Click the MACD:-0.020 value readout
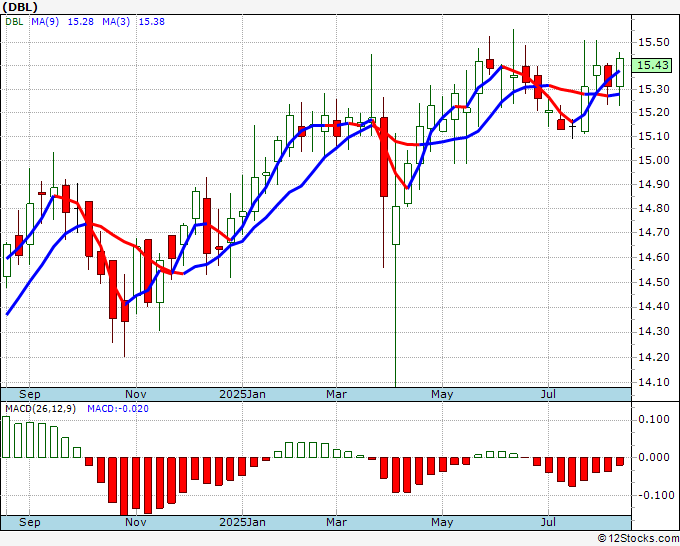Viewport: 680px width, 546px height. (x=118, y=409)
